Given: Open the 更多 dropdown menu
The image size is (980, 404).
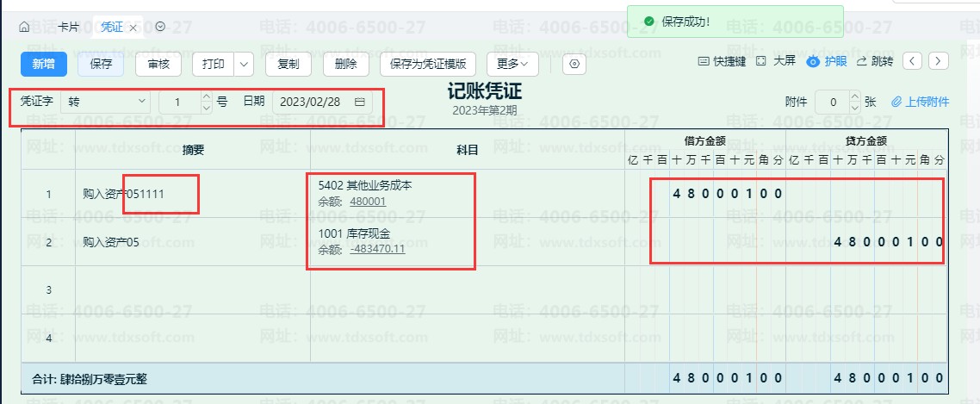Looking at the screenshot, I should [x=512, y=64].
